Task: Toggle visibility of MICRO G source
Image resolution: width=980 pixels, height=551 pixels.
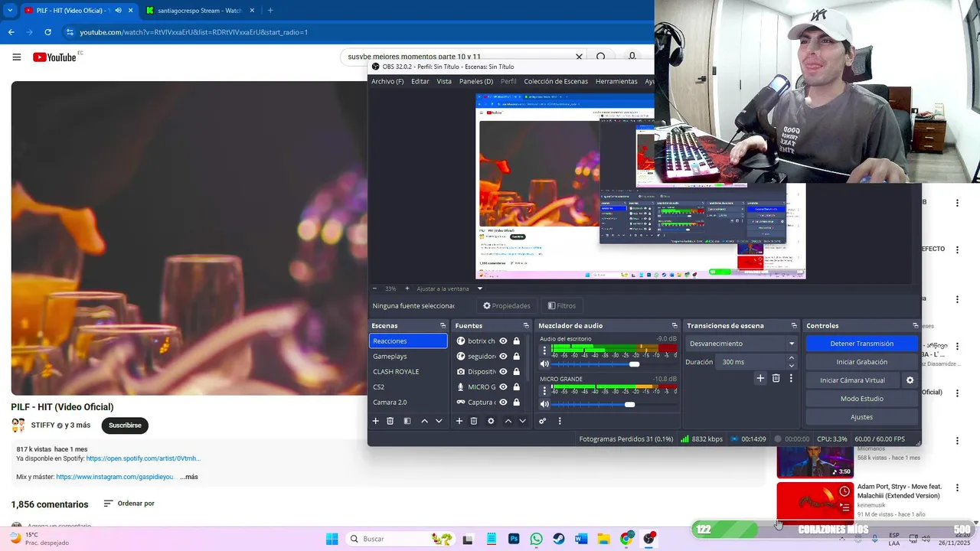Action: (503, 387)
